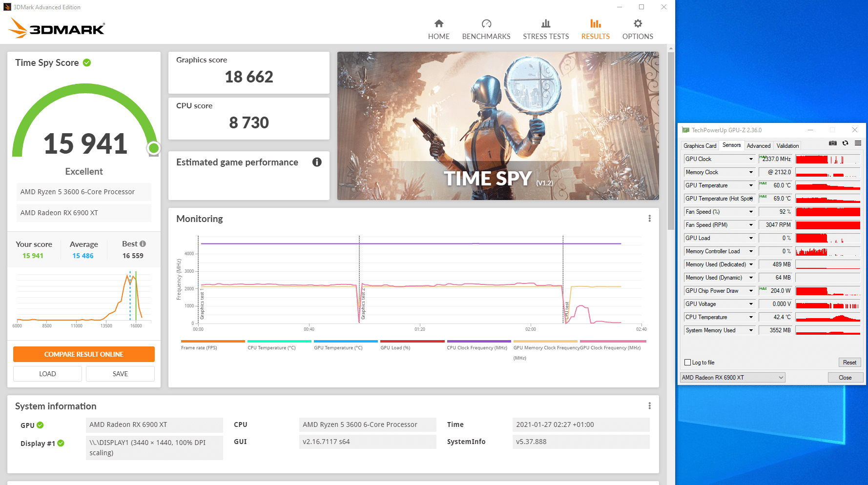
Task: Toggle the GPU Load (%) legend series
Action: [412, 345]
